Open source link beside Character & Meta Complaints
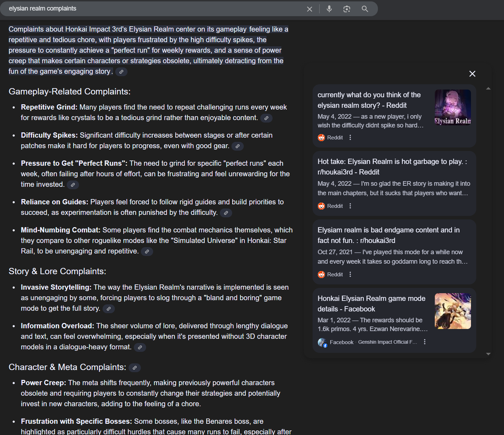 (135, 368)
